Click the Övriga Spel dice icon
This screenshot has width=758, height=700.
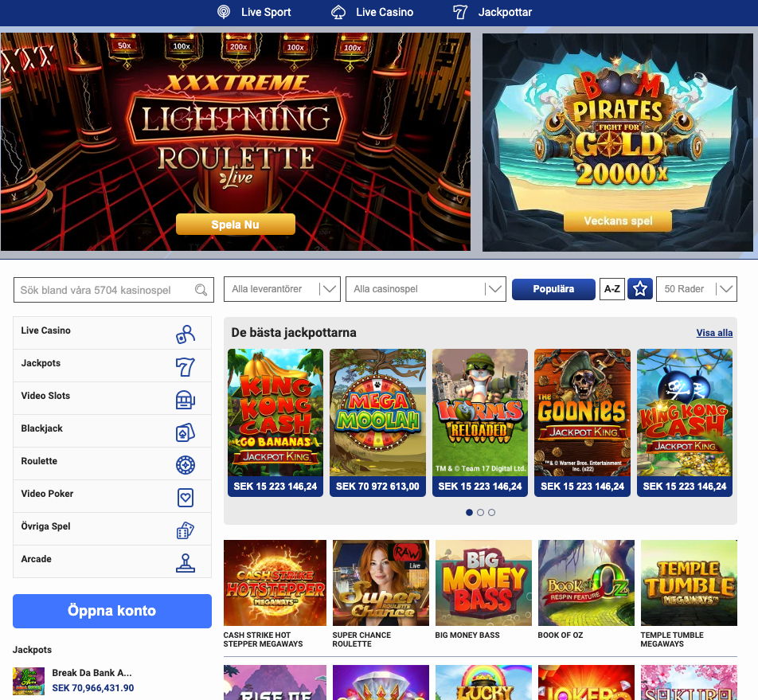(186, 530)
